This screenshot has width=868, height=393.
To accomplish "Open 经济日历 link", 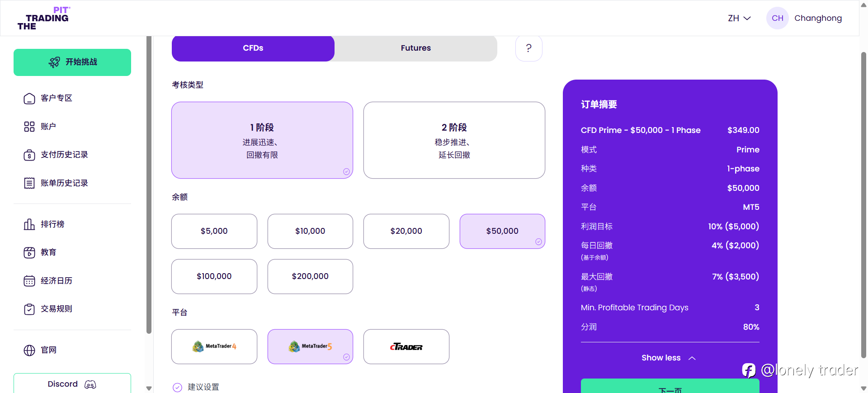I will pos(57,281).
